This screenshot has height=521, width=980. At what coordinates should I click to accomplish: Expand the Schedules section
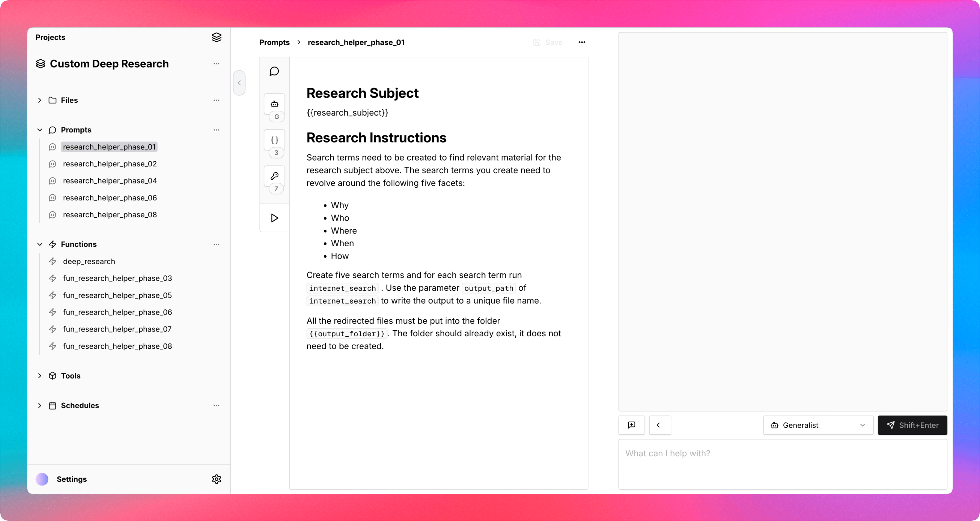click(40, 405)
